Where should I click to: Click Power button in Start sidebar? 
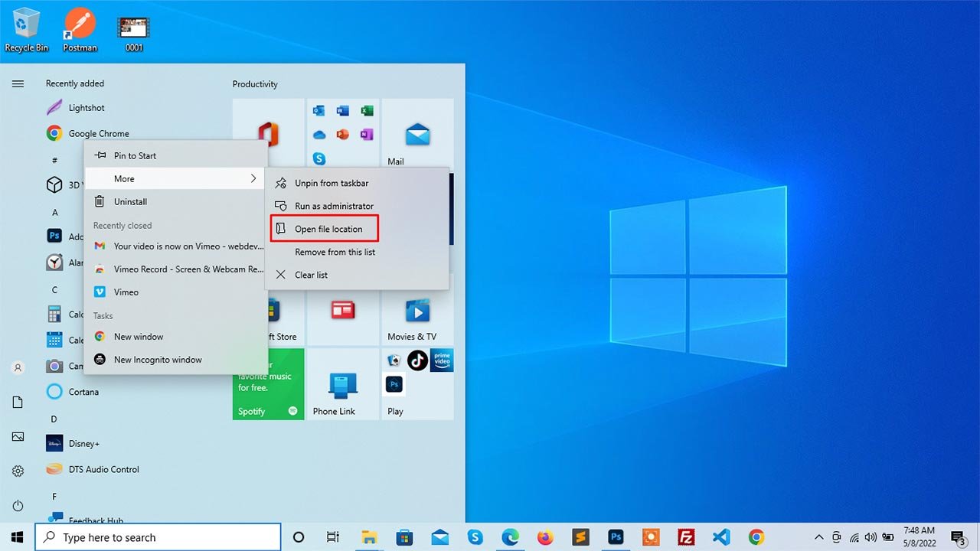18,506
